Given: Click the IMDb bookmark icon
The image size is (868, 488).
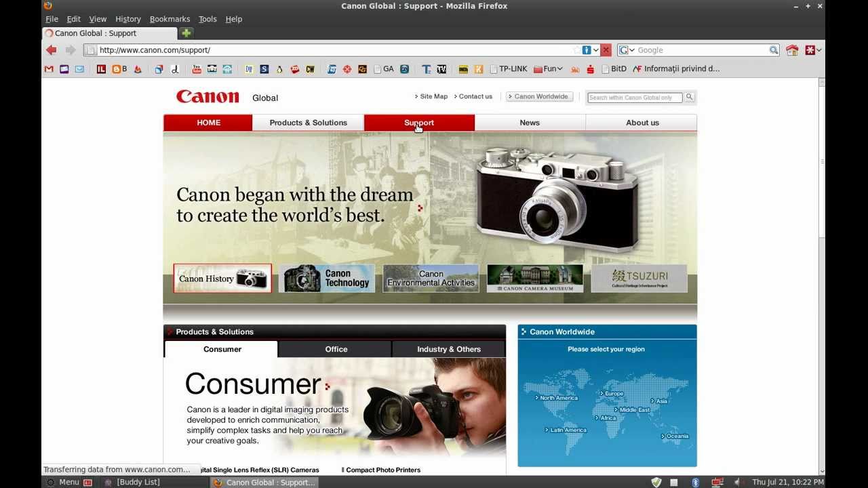Looking at the screenshot, I should tap(463, 69).
